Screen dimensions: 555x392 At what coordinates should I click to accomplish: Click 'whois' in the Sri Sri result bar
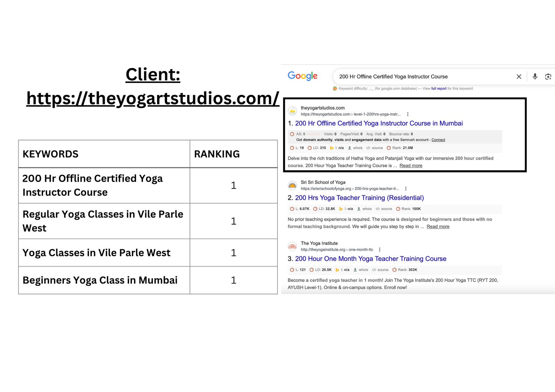coord(367,209)
